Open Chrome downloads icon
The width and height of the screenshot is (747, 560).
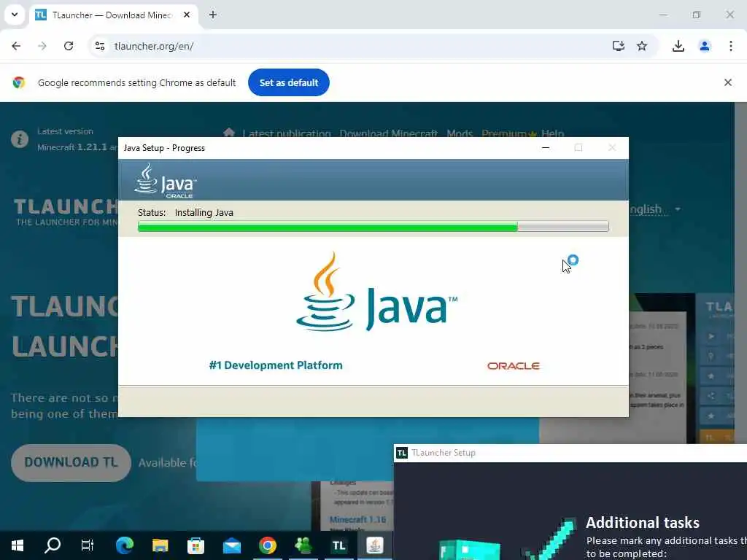pyautogui.click(x=678, y=46)
